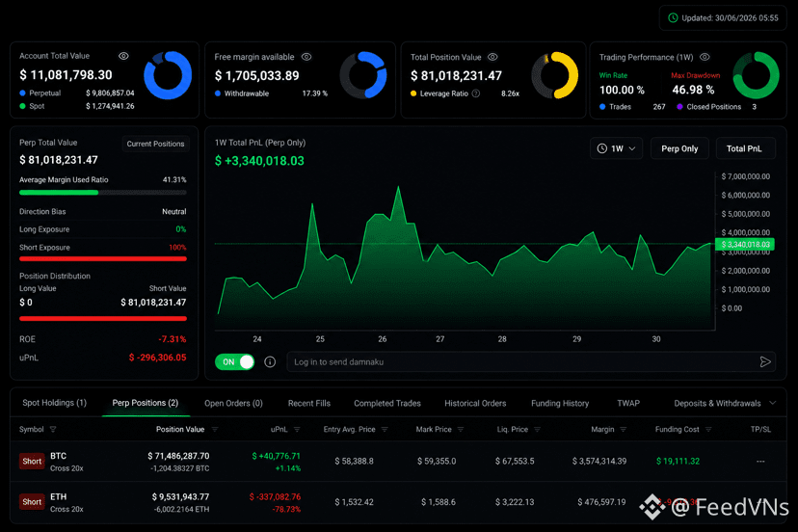Open the Current Positions selector
798x532 pixels.
(155, 144)
